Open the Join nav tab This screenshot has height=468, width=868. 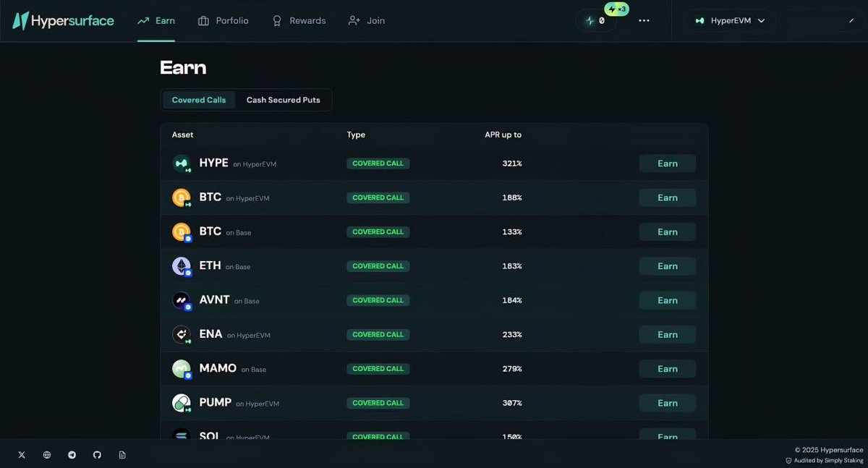pos(366,21)
